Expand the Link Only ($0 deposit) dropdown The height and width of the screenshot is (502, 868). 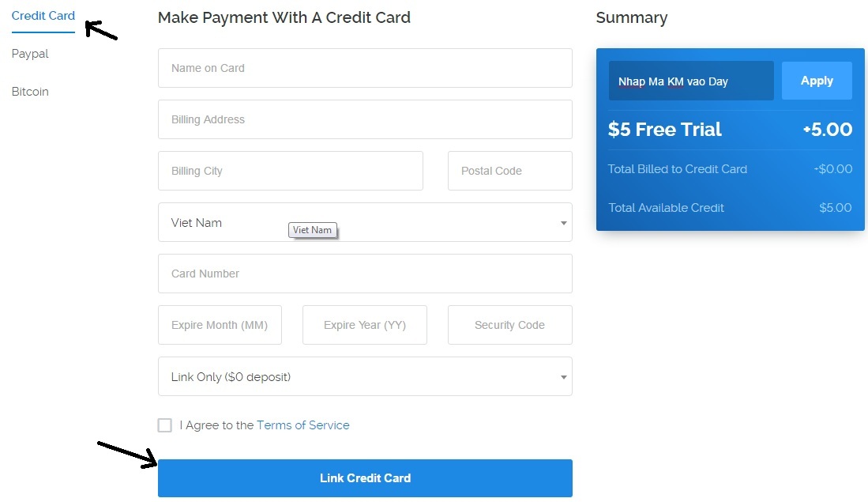(364, 376)
